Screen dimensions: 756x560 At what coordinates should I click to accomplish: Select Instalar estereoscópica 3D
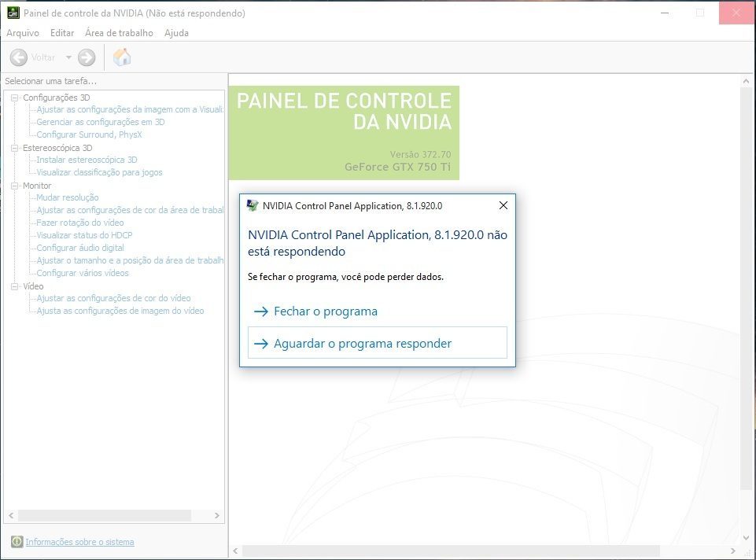click(x=87, y=160)
